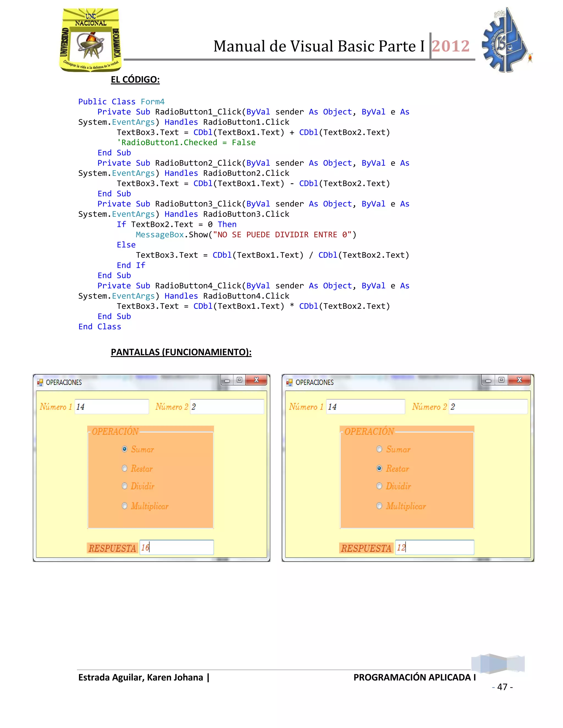Click the PANTALLAS (FUNCIONAMIENTO) heading
The image size is (563, 728).
[x=181, y=352]
